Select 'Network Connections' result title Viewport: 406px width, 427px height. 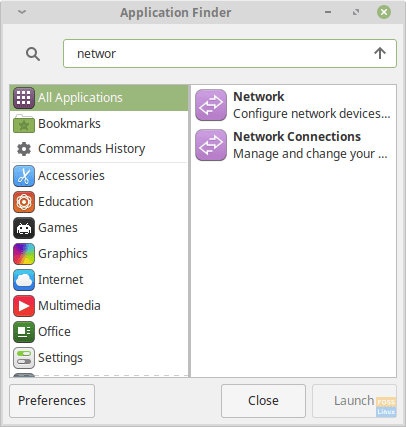pyautogui.click(x=297, y=137)
